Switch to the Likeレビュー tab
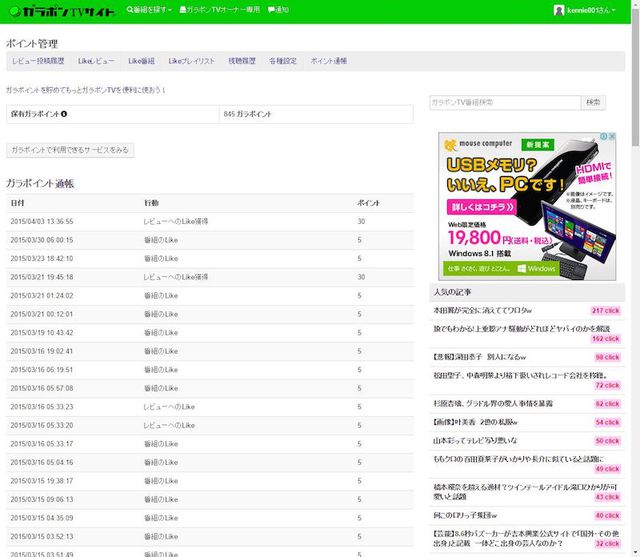This screenshot has width=640, height=557. coord(95,61)
